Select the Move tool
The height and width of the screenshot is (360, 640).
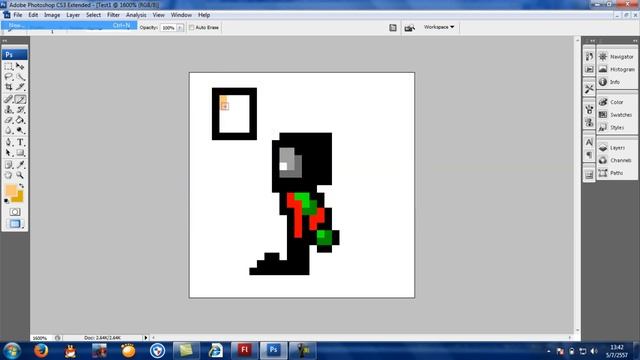20,66
